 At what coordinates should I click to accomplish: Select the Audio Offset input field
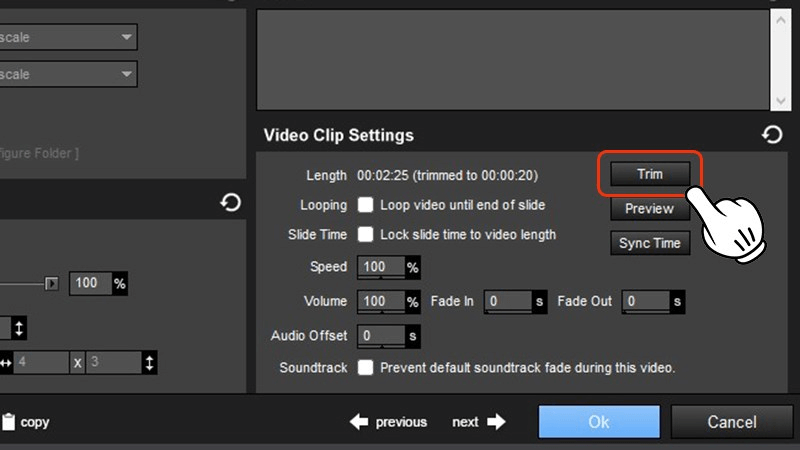pyautogui.click(x=381, y=336)
